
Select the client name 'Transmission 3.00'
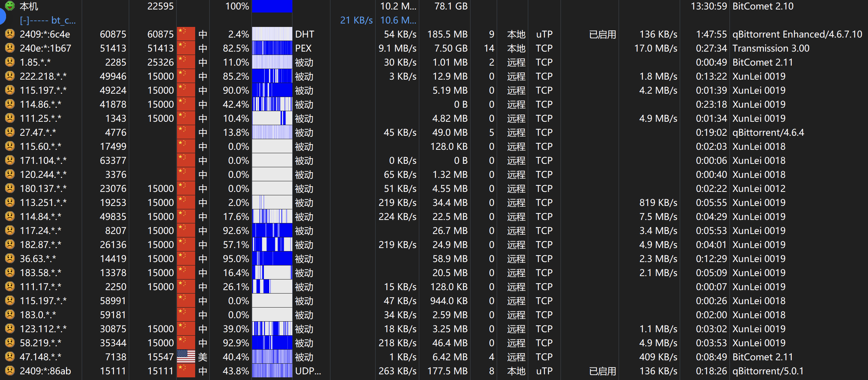click(x=771, y=48)
